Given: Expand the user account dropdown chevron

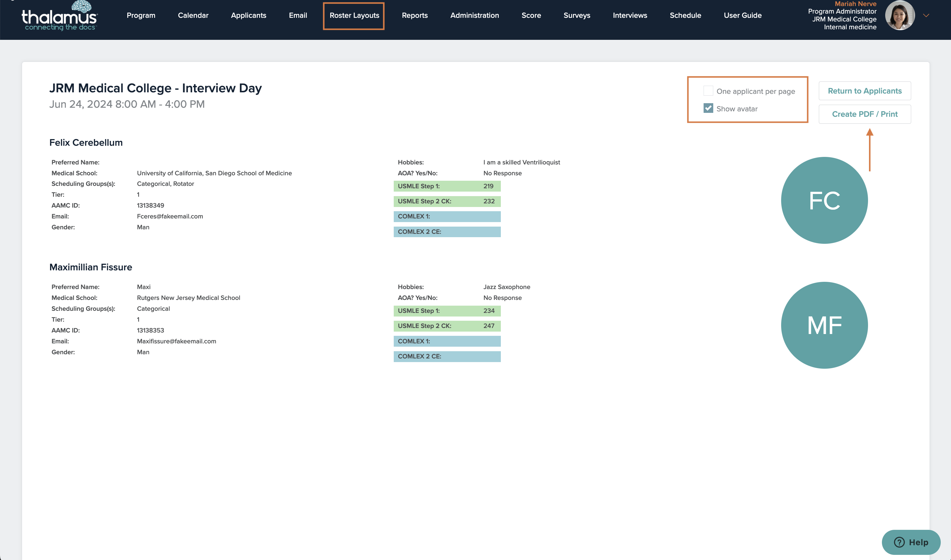Looking at the screenshot, I should 926,15.
